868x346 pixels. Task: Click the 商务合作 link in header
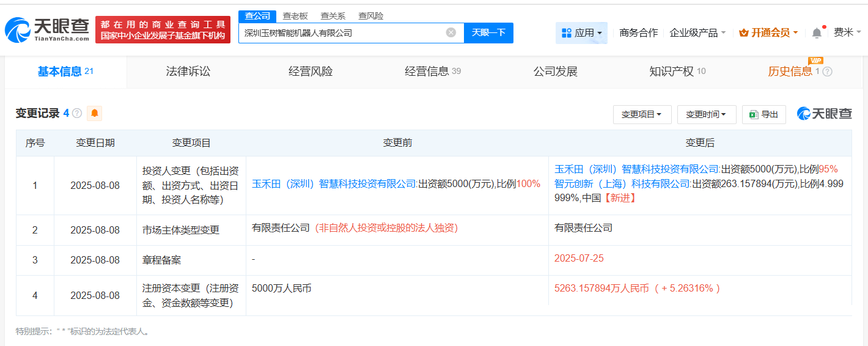pyautogui.click(x=638, y=33)
